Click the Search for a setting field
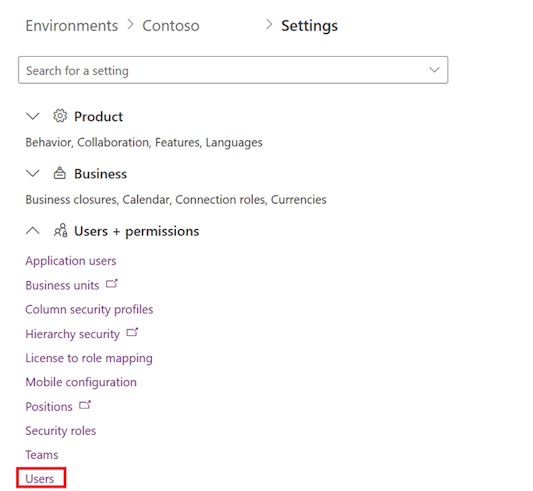The image size is (533, 491). point(233,70)
